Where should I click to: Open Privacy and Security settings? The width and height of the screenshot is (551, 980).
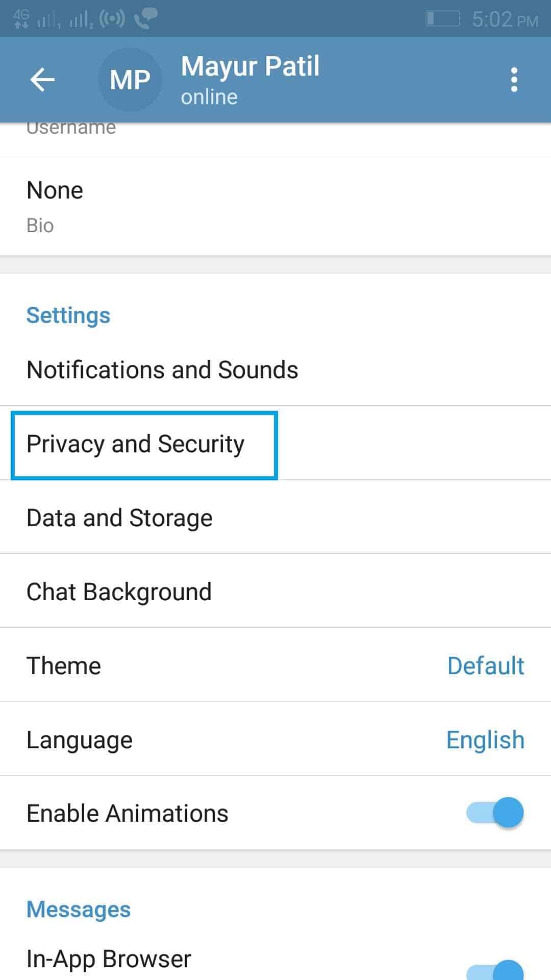136,444
